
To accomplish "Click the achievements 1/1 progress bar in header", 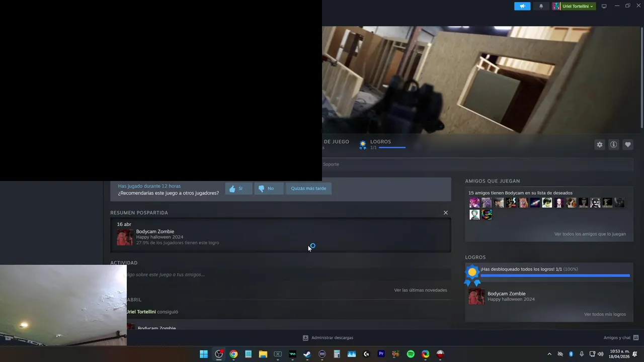I will click(x=392, y=148).
